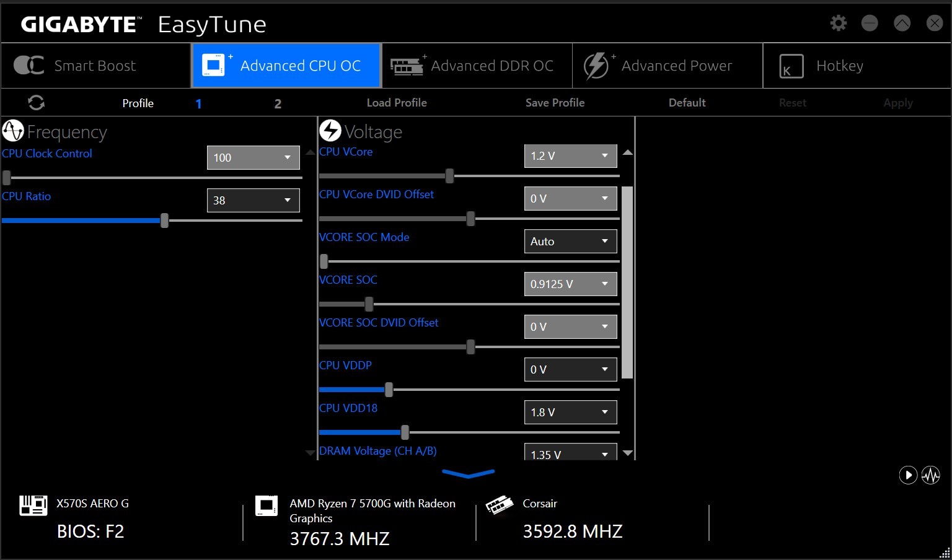Open CPU VDDP voltage dropdown
This screenshot has height=560, width=952.
click(x=570, y=369)
